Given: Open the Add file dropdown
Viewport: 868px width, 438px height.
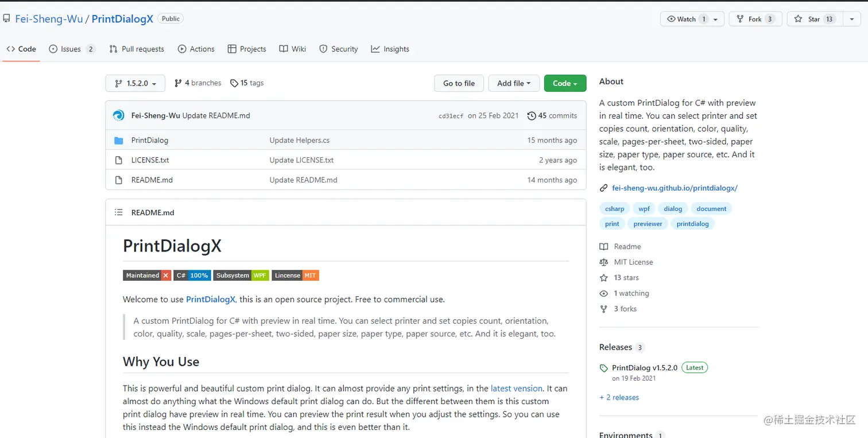Looking at the screenshot, I should [x=514, y=83].
